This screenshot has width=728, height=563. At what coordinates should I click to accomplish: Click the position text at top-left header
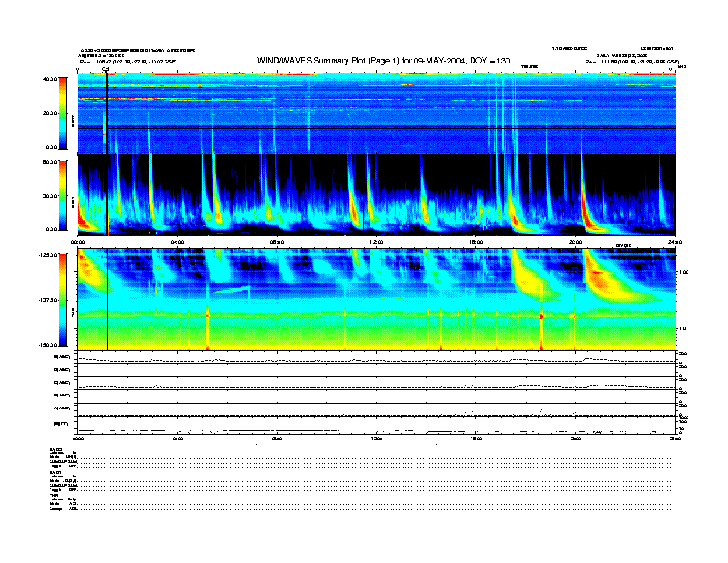[129, 62]
